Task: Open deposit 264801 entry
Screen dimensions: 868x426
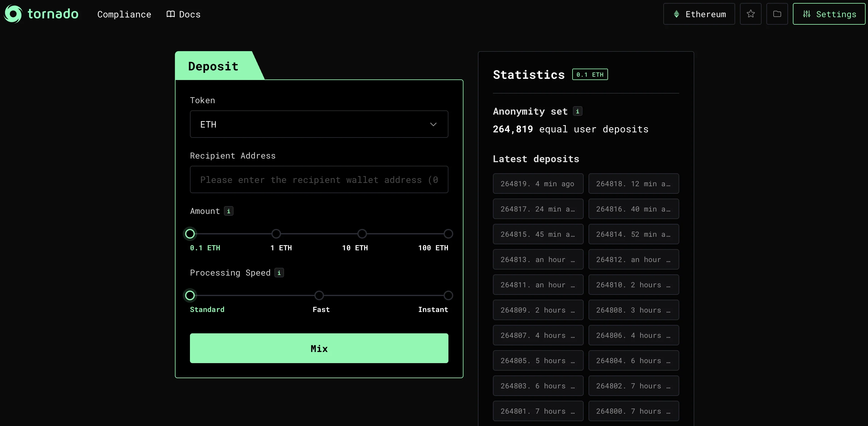Action: tap(538, 411)
